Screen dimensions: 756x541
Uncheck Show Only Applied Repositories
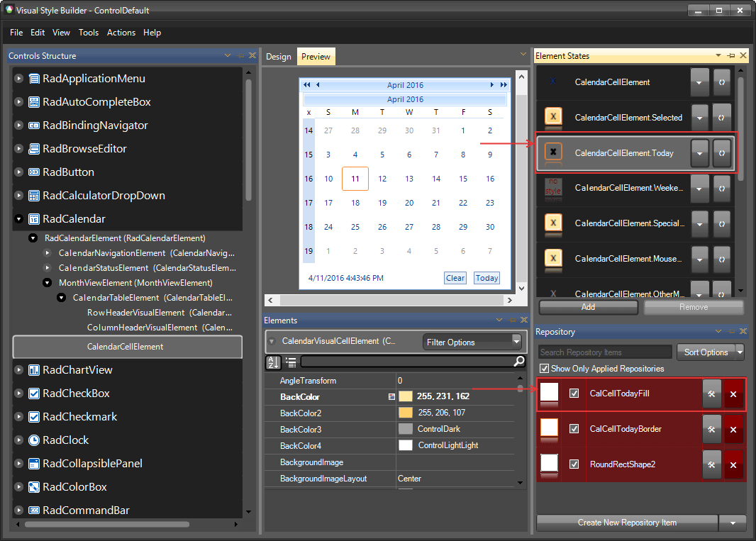[x=545, y=368]
